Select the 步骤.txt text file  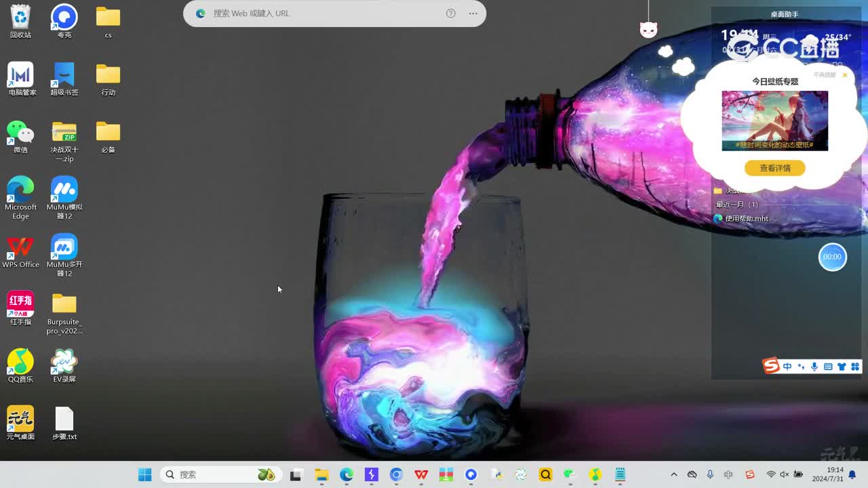point(64,424)
